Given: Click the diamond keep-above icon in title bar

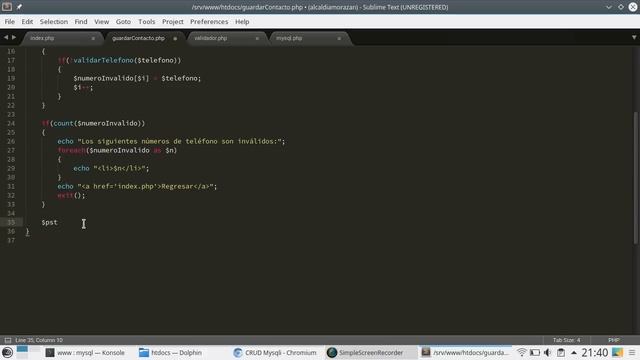Looking at the screenshot, I should point(621,7).
